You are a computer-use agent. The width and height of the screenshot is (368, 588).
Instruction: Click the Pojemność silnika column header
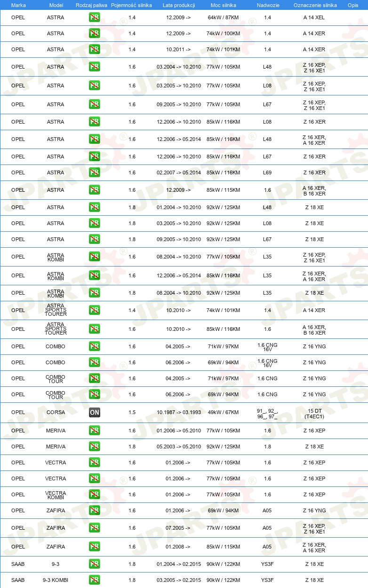pyautogui.click(x=132, y=5)
